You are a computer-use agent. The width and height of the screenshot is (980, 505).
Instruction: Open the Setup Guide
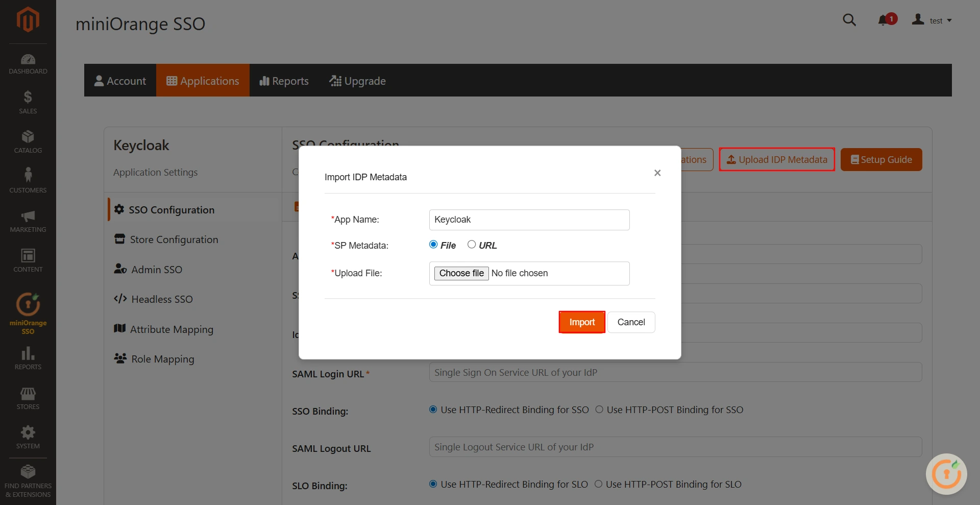click(881, 159)
